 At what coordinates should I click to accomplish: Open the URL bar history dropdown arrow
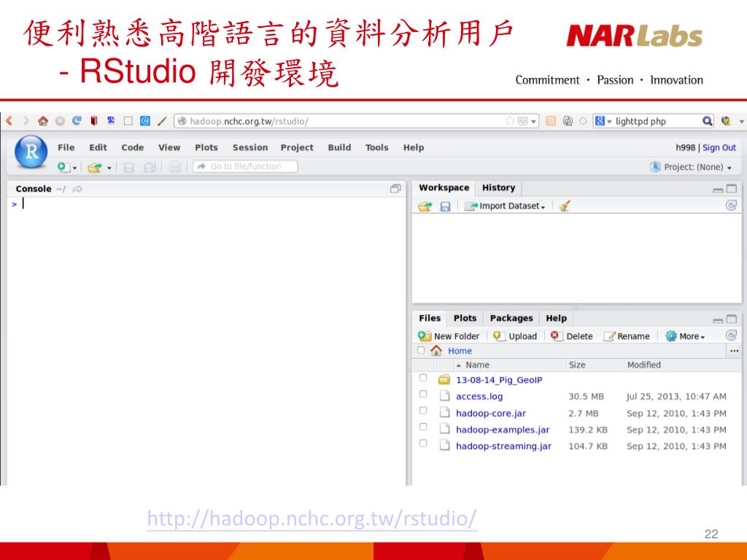pos(533,122)
